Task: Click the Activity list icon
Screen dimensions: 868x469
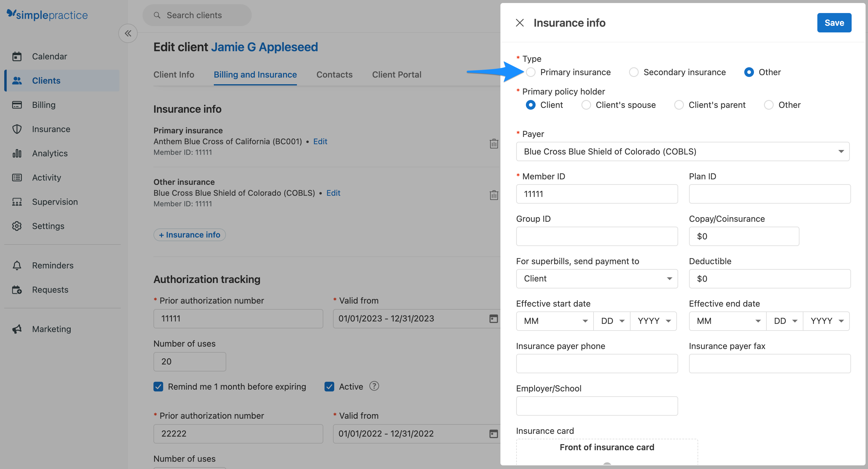Action: [x=17, y=178]
